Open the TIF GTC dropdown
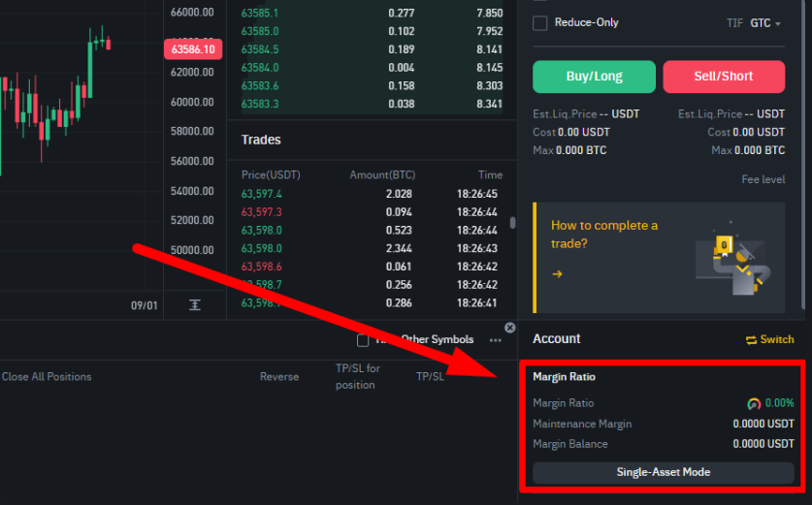The width and height of the screenshot is (812, 505). [x=764, y=22]
